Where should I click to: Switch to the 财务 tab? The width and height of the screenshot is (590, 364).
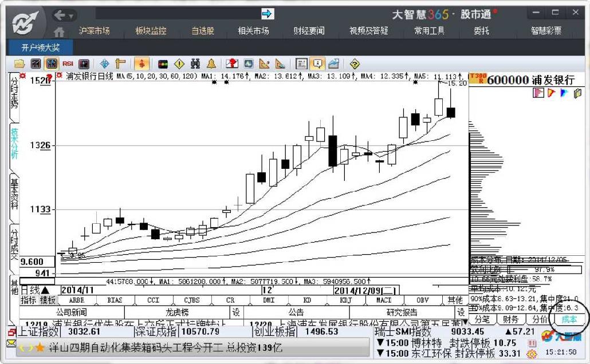coord(511,319)
